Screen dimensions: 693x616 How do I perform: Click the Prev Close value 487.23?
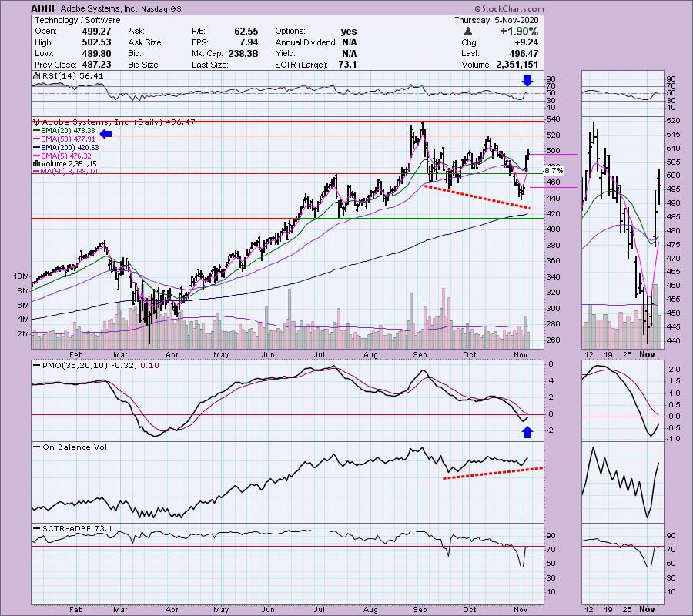point(96,65)
